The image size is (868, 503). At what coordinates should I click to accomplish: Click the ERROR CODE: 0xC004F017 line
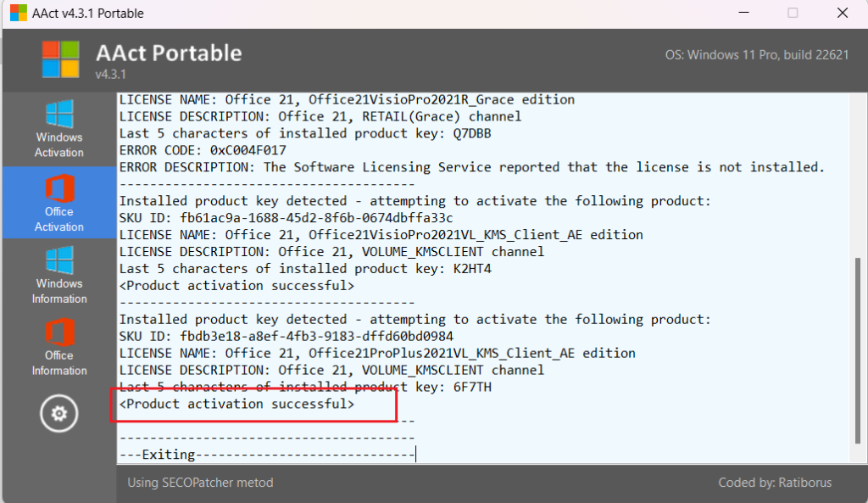pos(203,151)
